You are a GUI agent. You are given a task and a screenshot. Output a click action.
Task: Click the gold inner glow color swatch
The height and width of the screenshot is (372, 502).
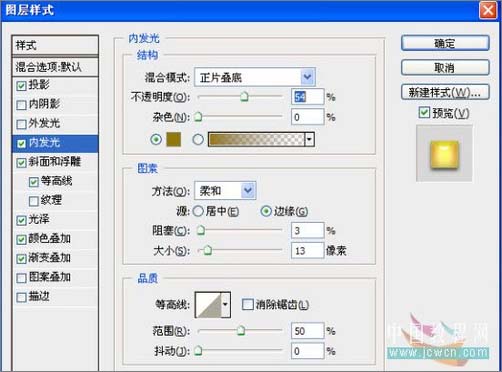173,139
